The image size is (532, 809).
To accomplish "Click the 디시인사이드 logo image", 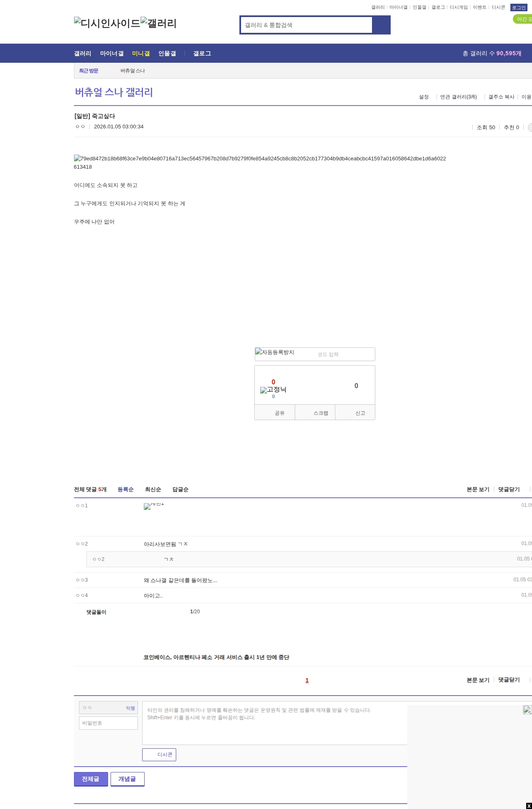I will [x=107, y=23].
